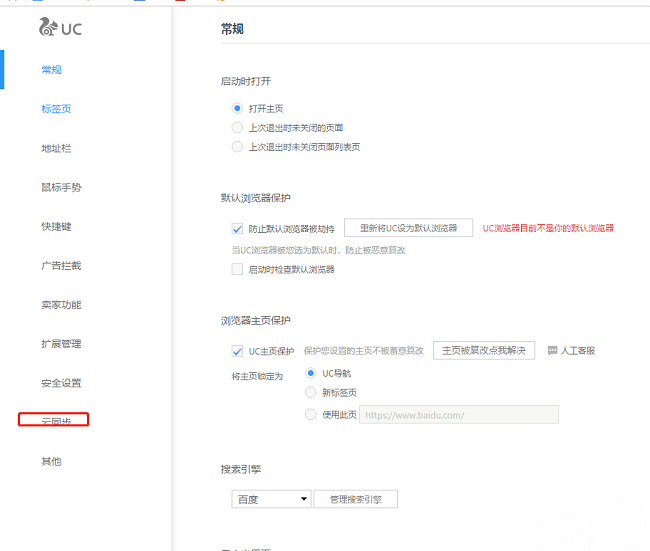Open 人工客服 support link
This screenshot has width=650, height=551.
(578, 351)
